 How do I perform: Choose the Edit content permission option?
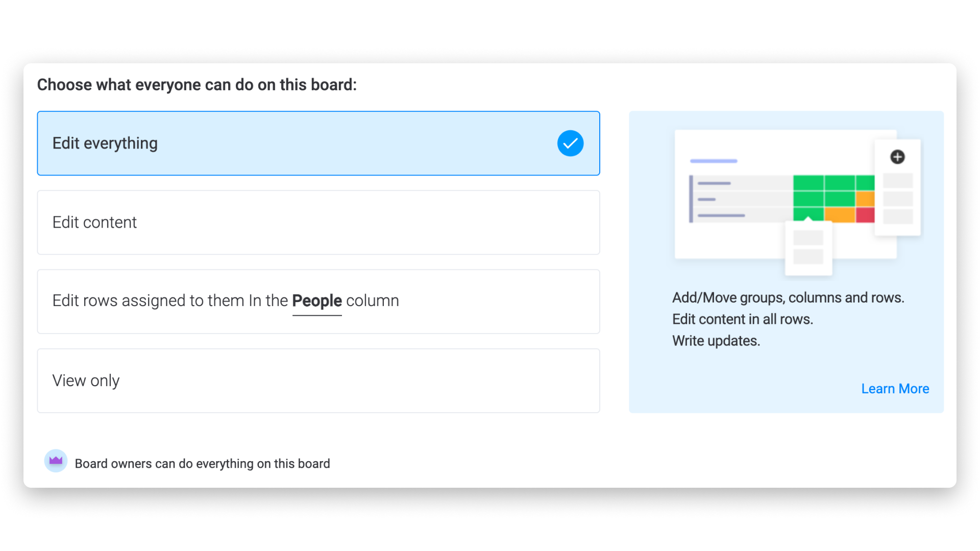pos(318,222)
